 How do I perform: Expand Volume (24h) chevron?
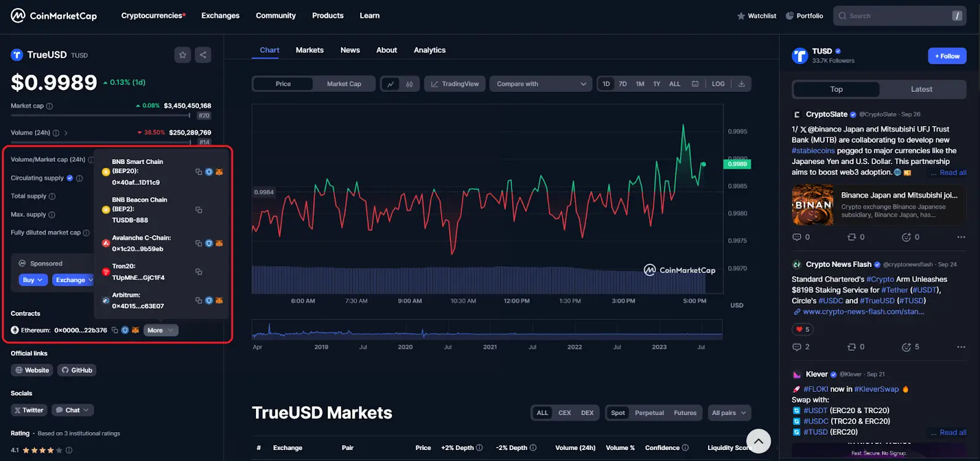pyautogui.click(x=66, y=133)
